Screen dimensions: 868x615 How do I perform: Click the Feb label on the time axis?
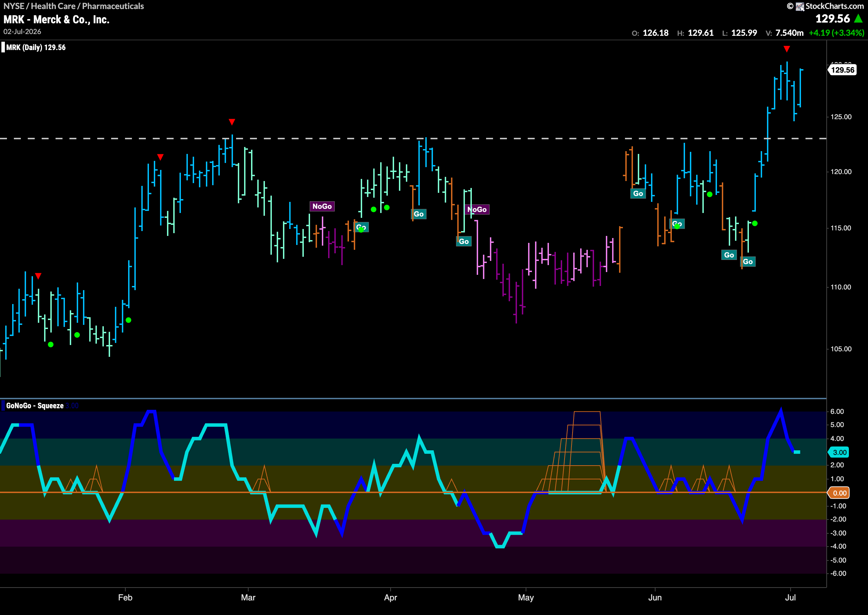point(125,598)
